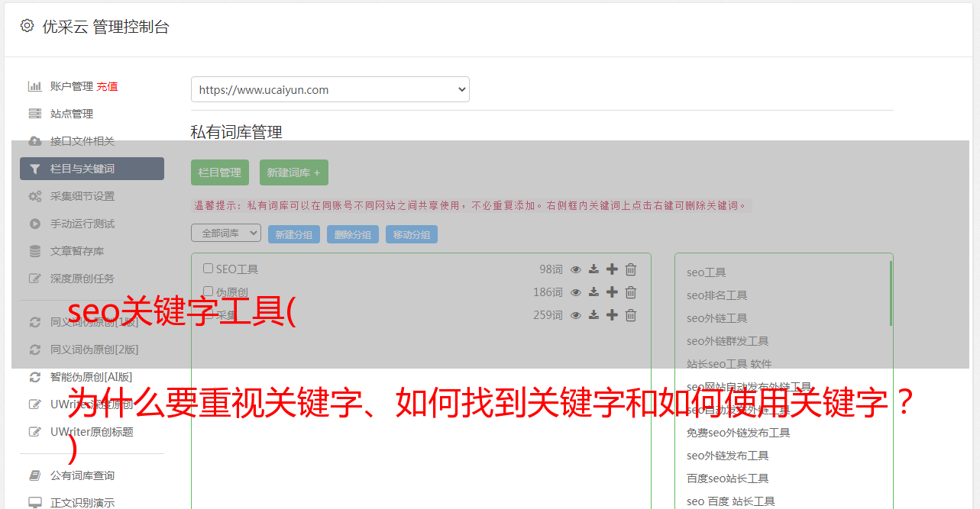Image resolution: width=980 pixels, height=509 pixels.
Task: Select keyword seo排名工具
Action: tap(717, 295)
